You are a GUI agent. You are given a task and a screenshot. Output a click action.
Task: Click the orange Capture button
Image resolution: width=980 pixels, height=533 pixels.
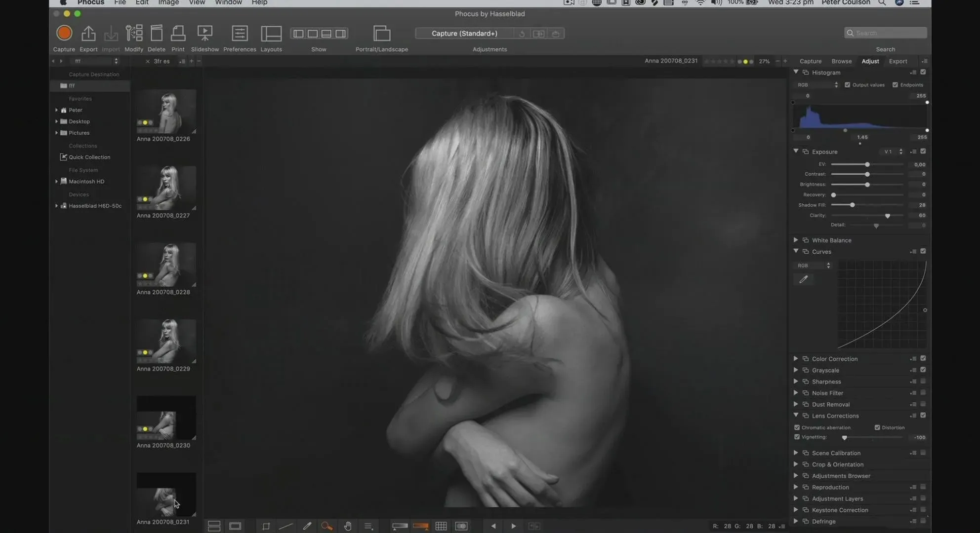[x=64, y=34]
